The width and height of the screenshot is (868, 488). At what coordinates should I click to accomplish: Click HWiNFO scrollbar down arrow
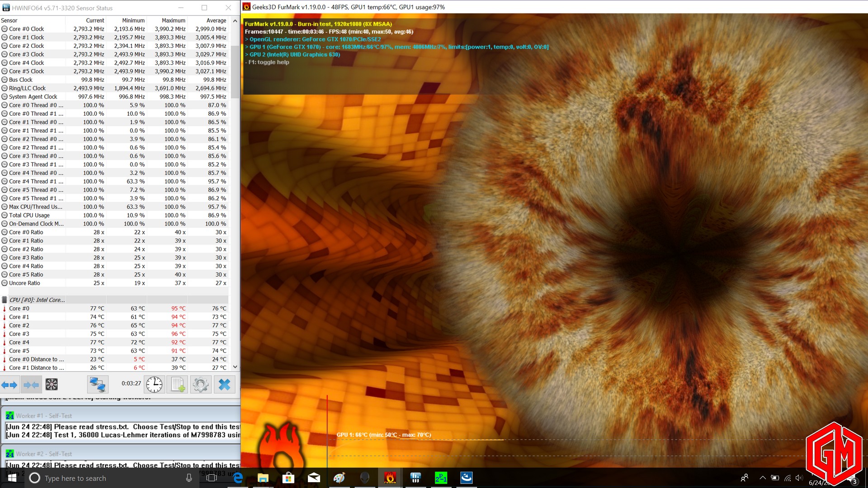[235, 367]
